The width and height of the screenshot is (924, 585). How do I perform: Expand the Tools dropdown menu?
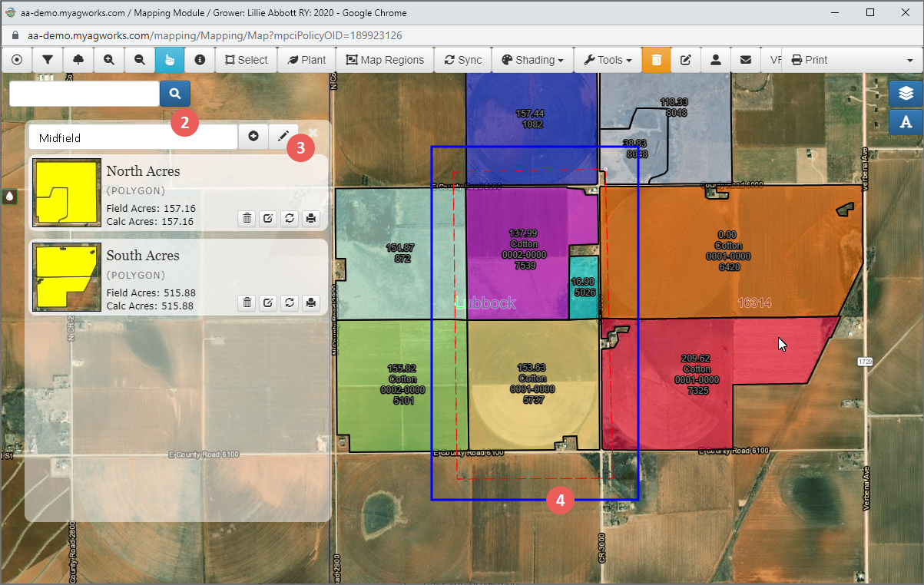(x=608, y=60)
